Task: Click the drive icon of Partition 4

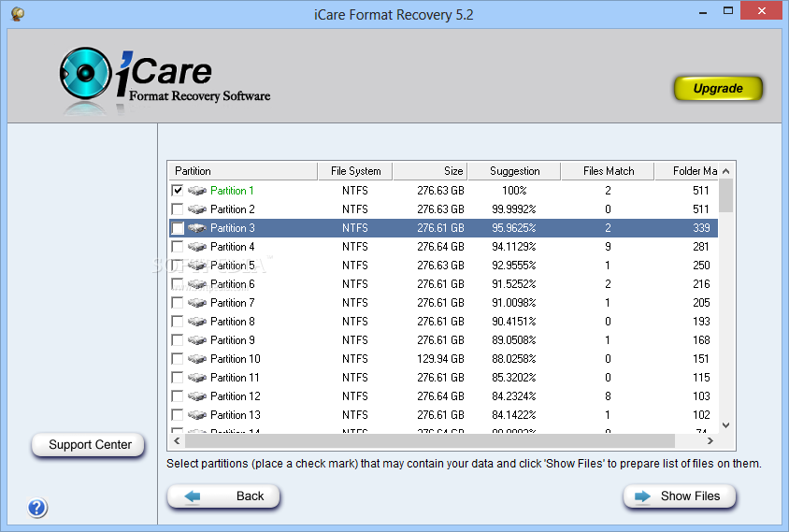Action: [x=197, y=247]
